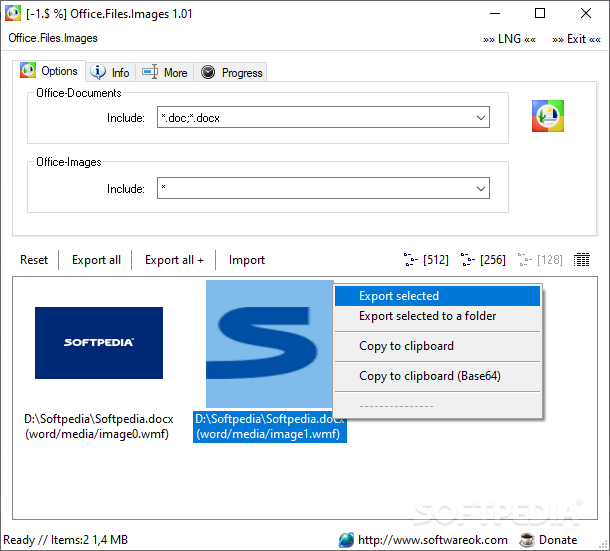Click the large Office.Files.Images logo icon
610x551 pixels.
548,116
